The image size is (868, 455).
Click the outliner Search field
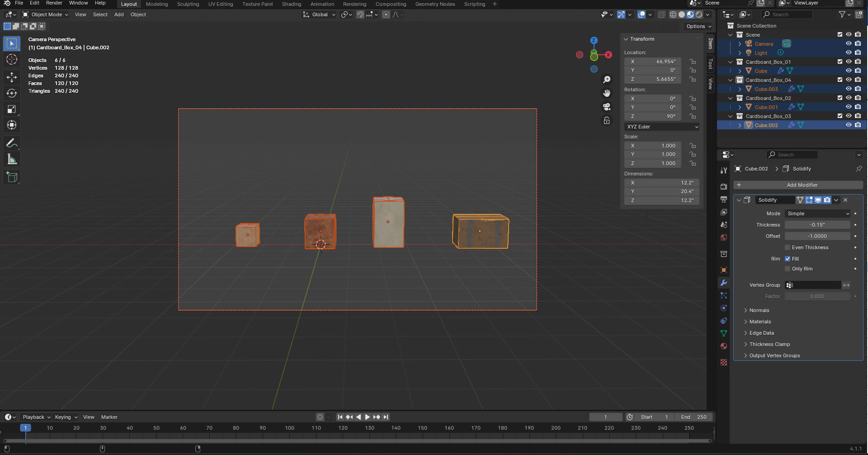787,14
